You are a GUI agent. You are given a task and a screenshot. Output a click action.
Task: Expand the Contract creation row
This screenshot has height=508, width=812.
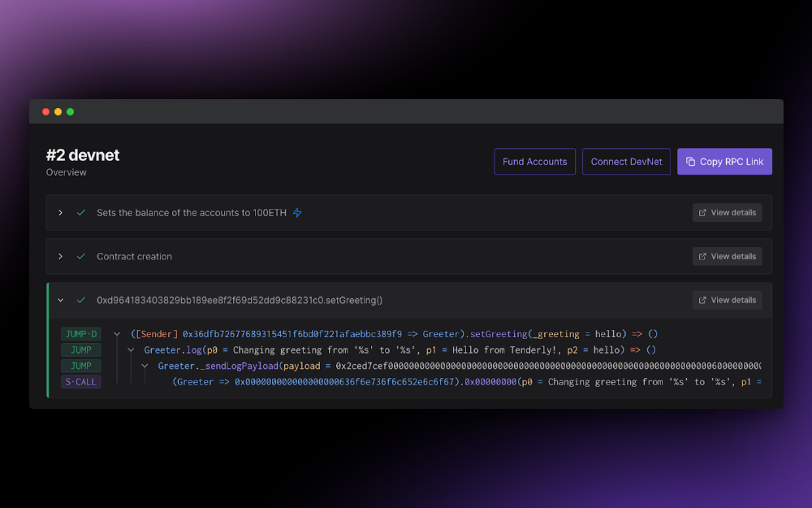(60, 255)
